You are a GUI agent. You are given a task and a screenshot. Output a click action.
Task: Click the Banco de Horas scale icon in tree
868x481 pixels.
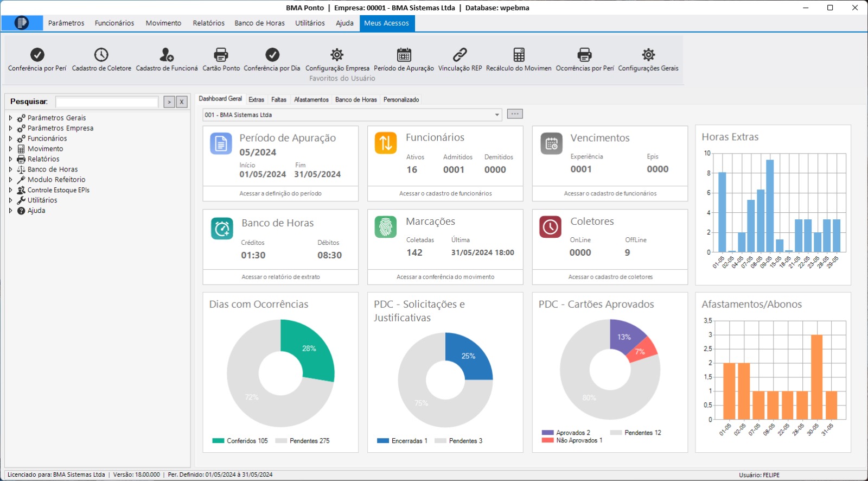21,169
